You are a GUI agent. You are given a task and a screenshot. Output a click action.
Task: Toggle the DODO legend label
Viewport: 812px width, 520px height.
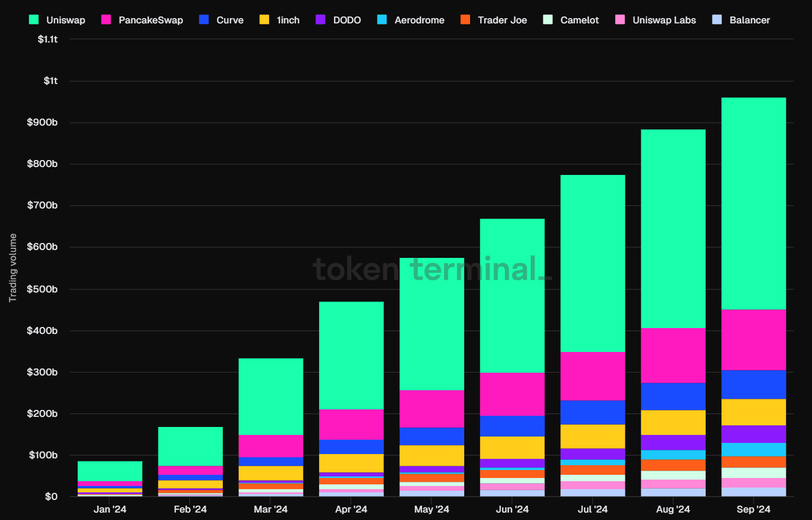tap(347, 20)
